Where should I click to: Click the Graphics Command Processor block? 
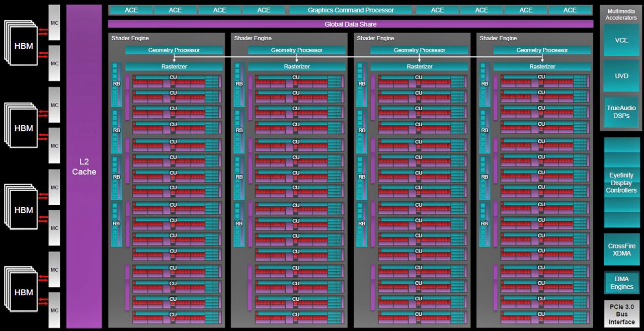tap(351, 10)
